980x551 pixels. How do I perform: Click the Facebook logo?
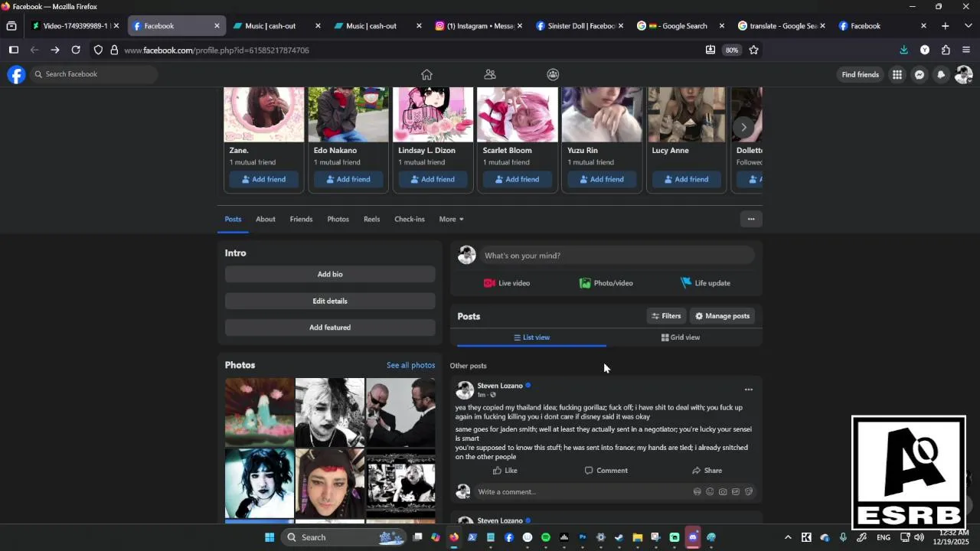click(16, 74)
